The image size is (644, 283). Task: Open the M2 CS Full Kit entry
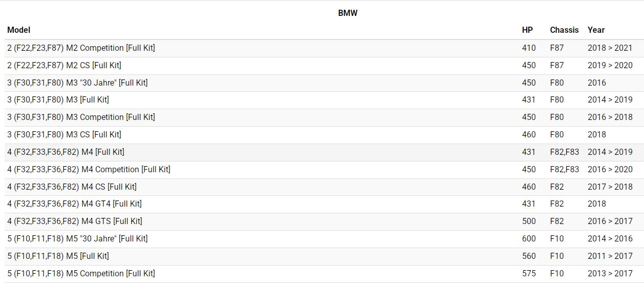click(64, 66)
